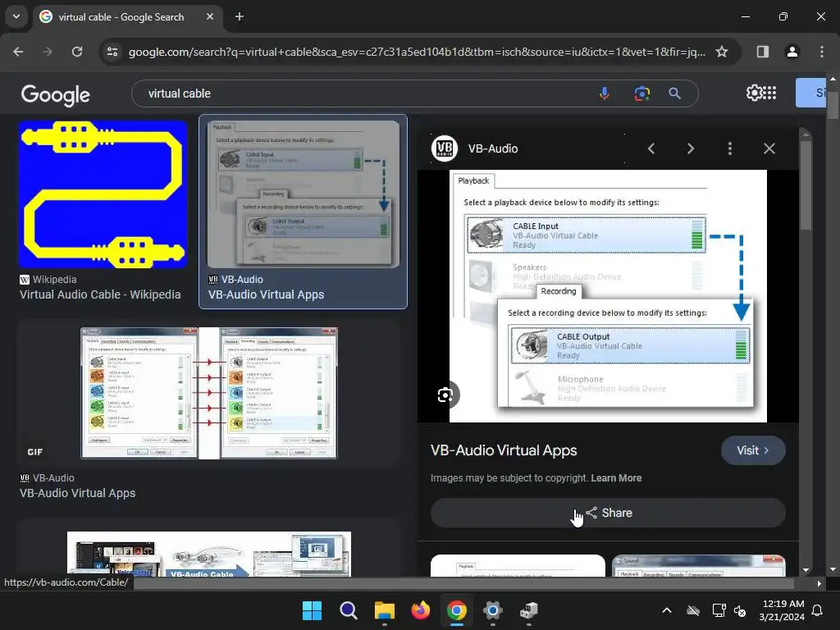The height and width of the screenshot is (630, 840).
Task: Open the VB-Audio Cable banner thumbnail
Action: click(209, 554)
